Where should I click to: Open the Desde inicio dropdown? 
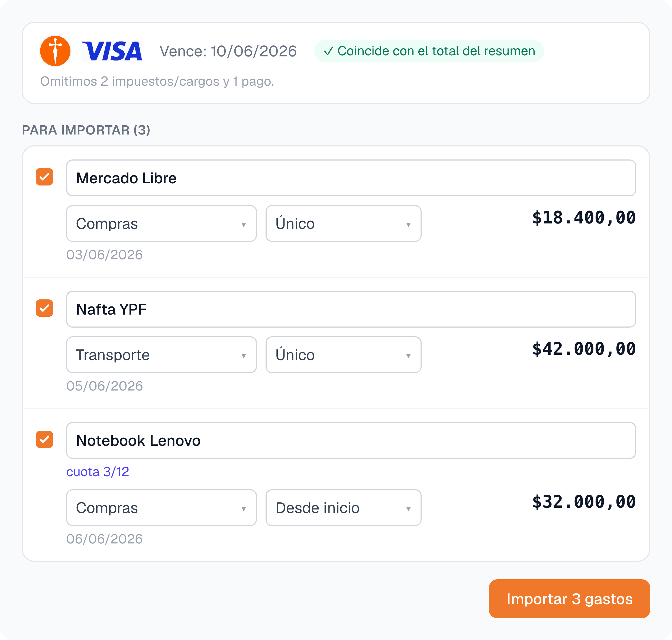coord(343,508)
